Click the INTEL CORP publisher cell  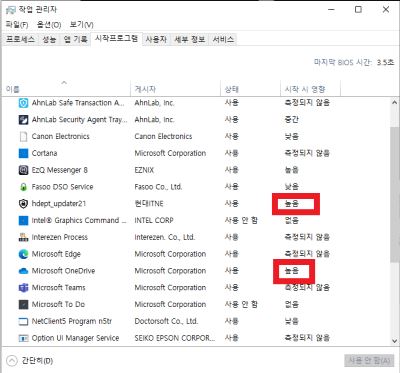(154, 220)
